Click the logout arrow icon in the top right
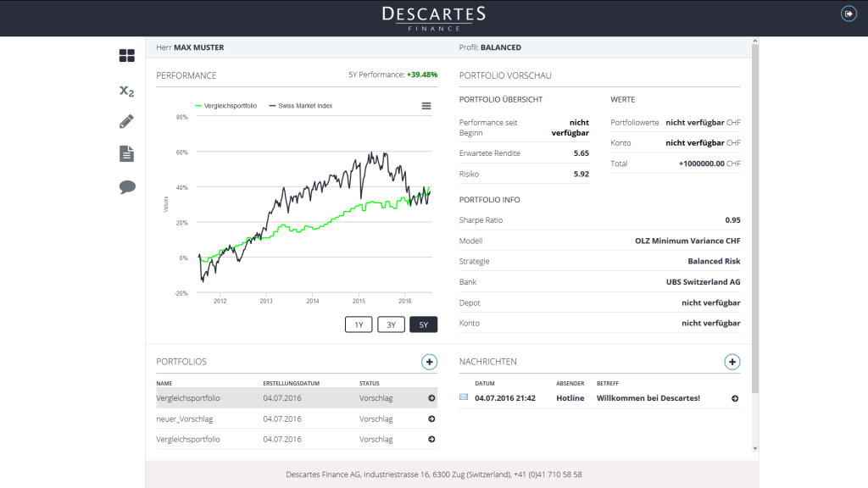This screenshot has height=488, width=868. 849,13
